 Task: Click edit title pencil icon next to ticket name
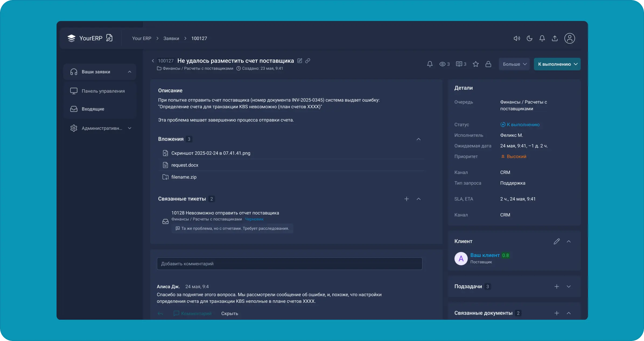[x=300, y=61]
